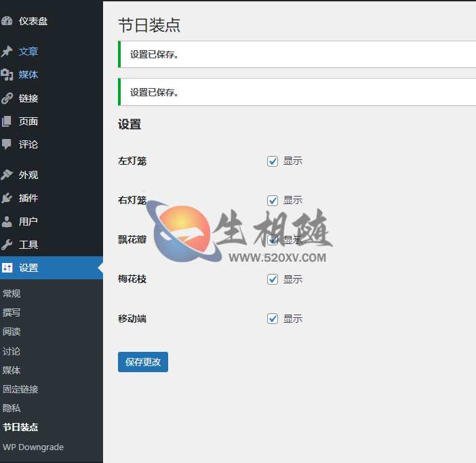Click the dashboard gauge icon
The height and width of the screenshot is (463, 476).
(7, 21)
